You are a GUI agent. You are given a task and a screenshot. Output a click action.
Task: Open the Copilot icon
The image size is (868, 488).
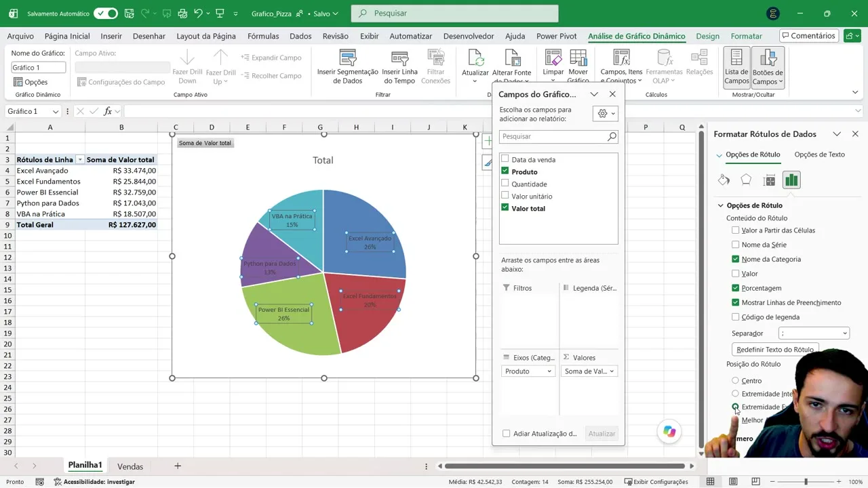coord(669,432)
